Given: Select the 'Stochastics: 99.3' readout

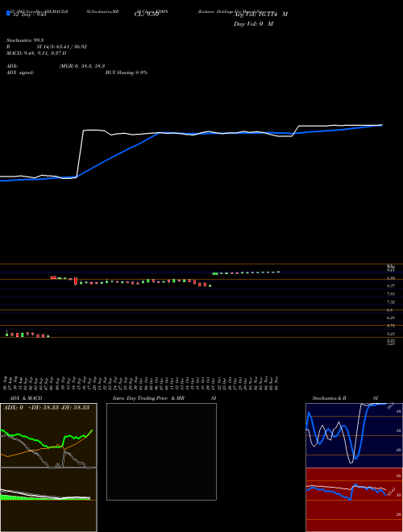Looking at the screenshot, I should point(27,40).
